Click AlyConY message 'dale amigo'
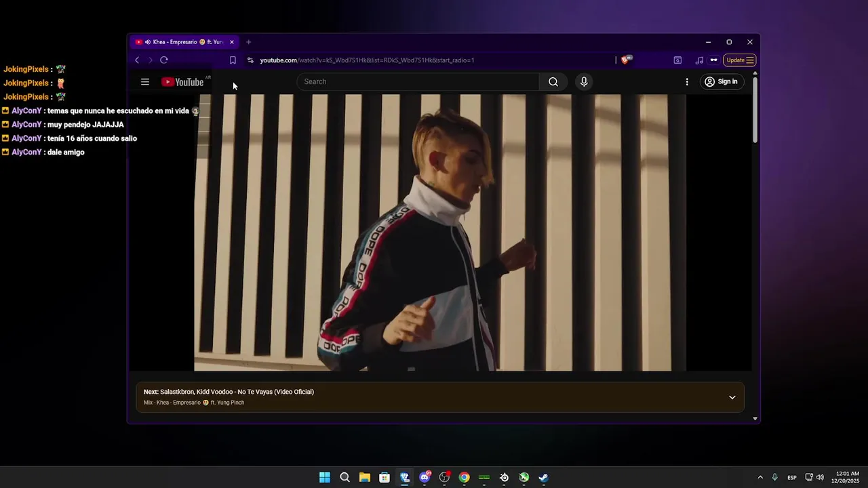 66,152
